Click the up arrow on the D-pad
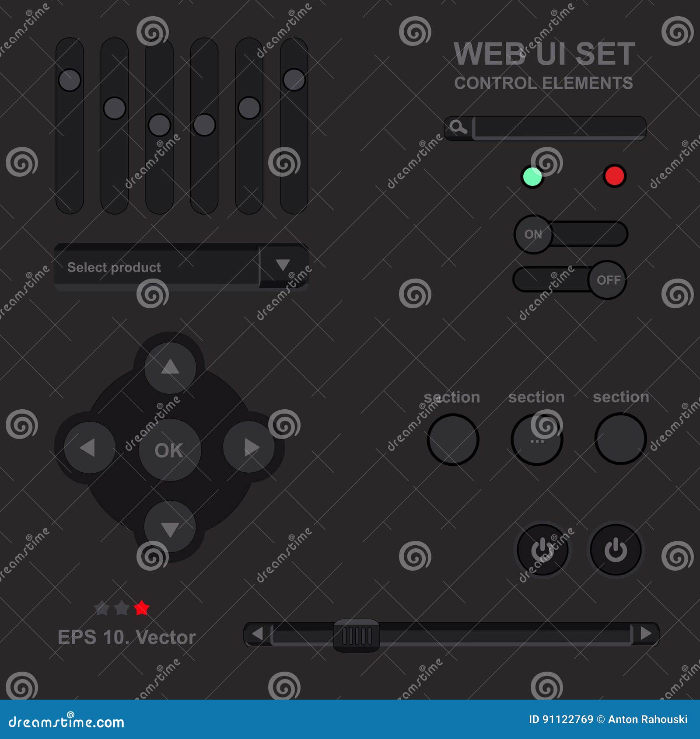Image resolution: width=700 pixels, height=739 pixels. pyautogui.click(x=170, y=367)
